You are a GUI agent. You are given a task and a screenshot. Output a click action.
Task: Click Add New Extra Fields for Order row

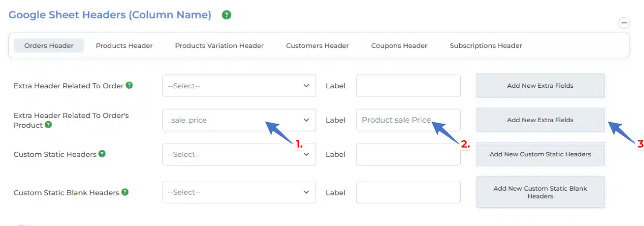tap(540, 86)
